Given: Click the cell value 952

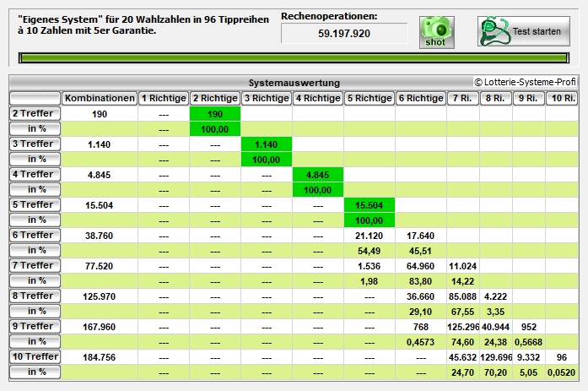Looking at the screenshot, I should pyautogui.click(x=529, y=327).
